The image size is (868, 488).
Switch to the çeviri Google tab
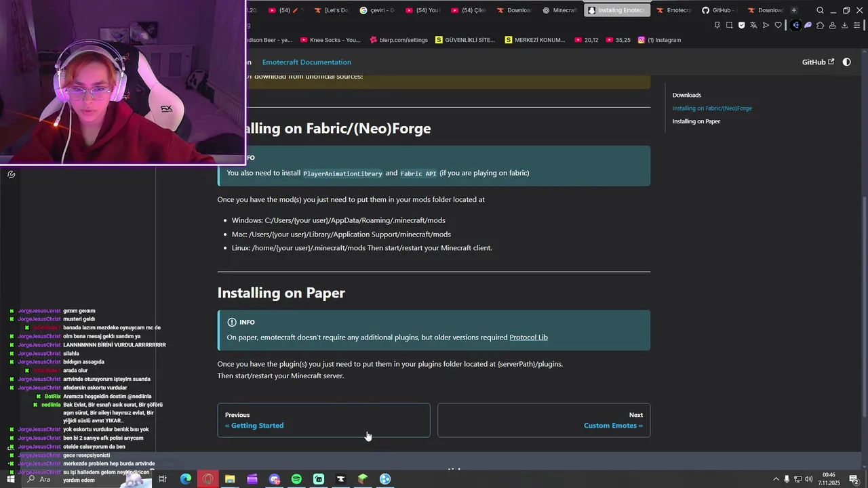coord(378,10)
